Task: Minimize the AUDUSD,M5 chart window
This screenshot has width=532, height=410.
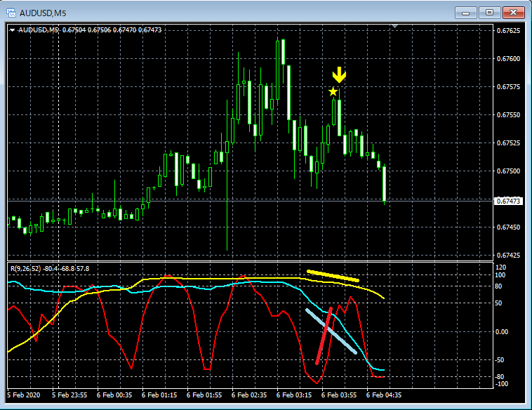Action: [x=465, y=13]
